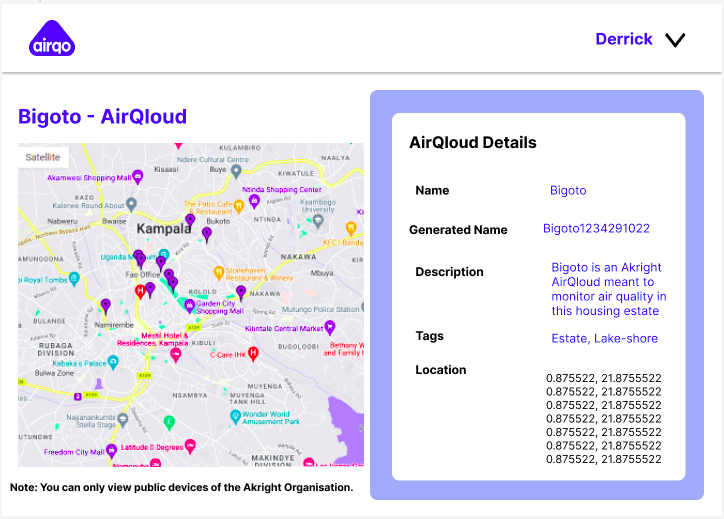This screenshot has height=519, width=724.
Task: Switch map to Satellite view
Action: click(x=43, y=157)
